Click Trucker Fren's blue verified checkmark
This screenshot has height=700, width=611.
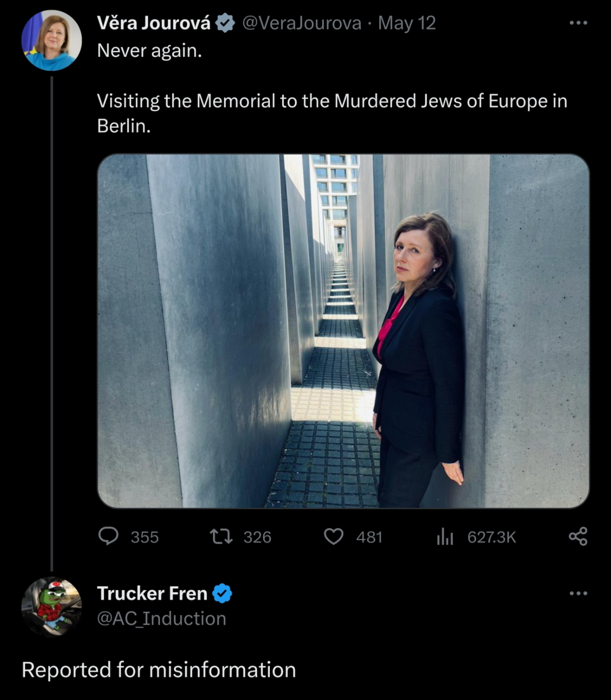pyautogui.click(x=222, y=593)
